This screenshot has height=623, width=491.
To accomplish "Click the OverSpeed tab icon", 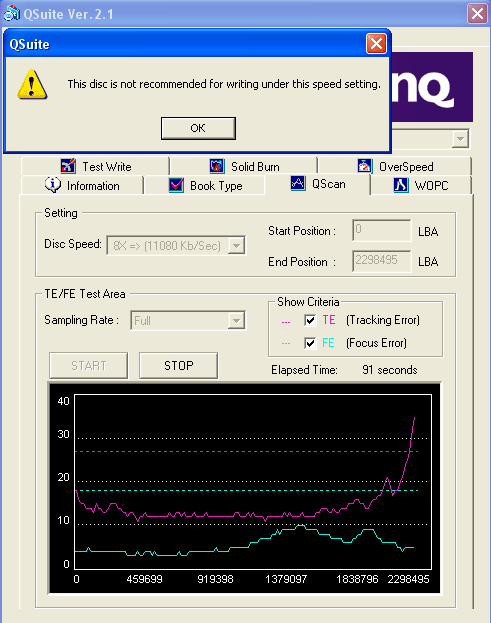I will click(365, 166).
